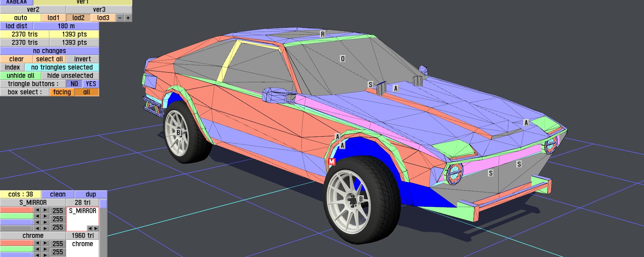Click the "28 tri" count
The image size is (644, 257).
[x=83, y=203]
